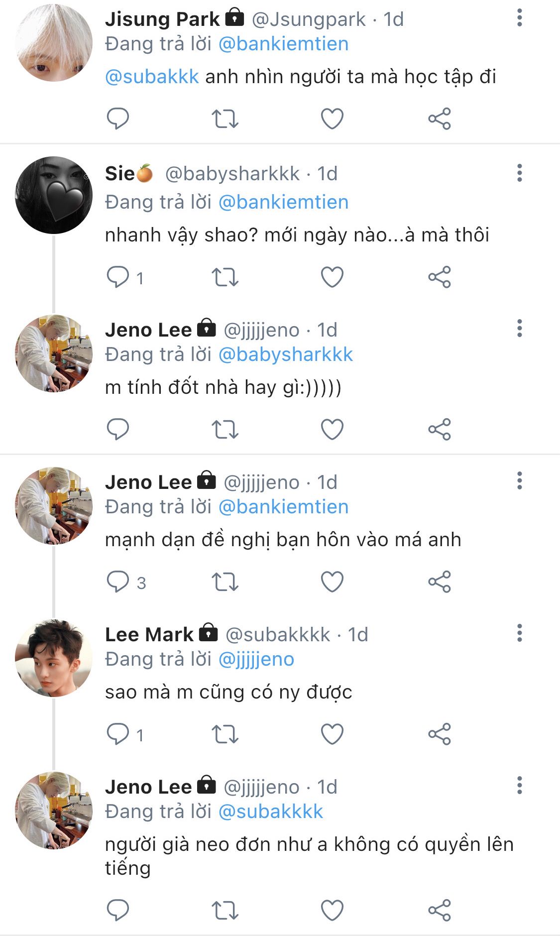Reply to Jisung Park's tweet
This screenshot has height=936, width=560.
pos(118,119)
